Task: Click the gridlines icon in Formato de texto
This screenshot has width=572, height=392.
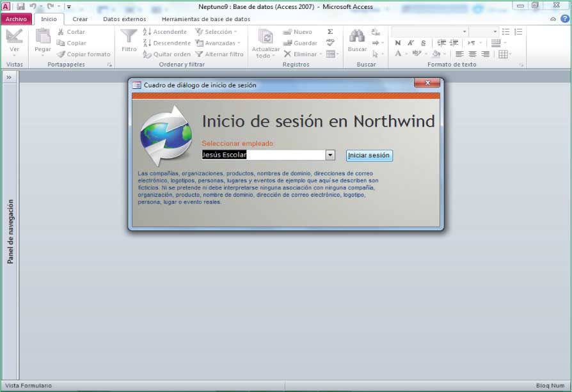Action: coord(503,54)
